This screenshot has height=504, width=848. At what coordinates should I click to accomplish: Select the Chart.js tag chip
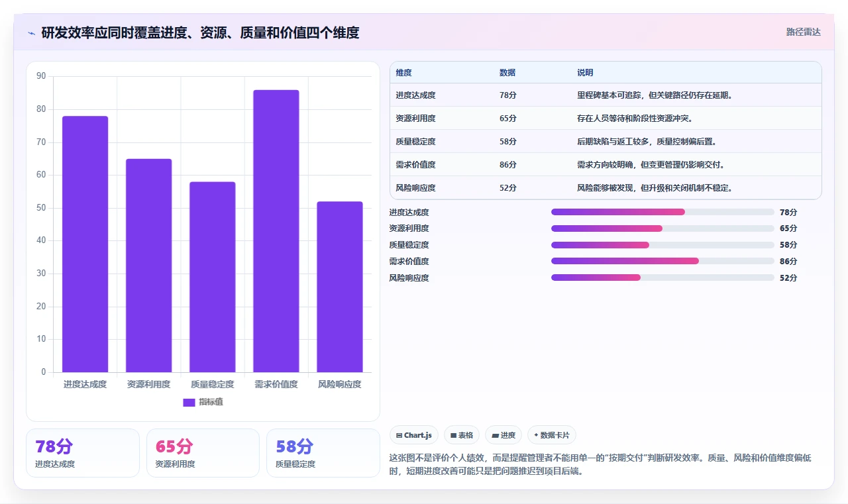pyautogui.click(x=414, y=435)
